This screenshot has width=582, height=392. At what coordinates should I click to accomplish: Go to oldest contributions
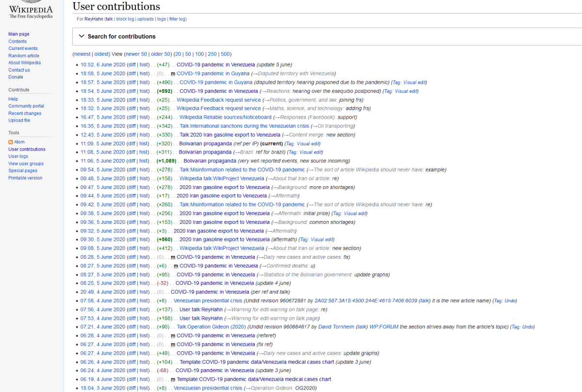101,54
